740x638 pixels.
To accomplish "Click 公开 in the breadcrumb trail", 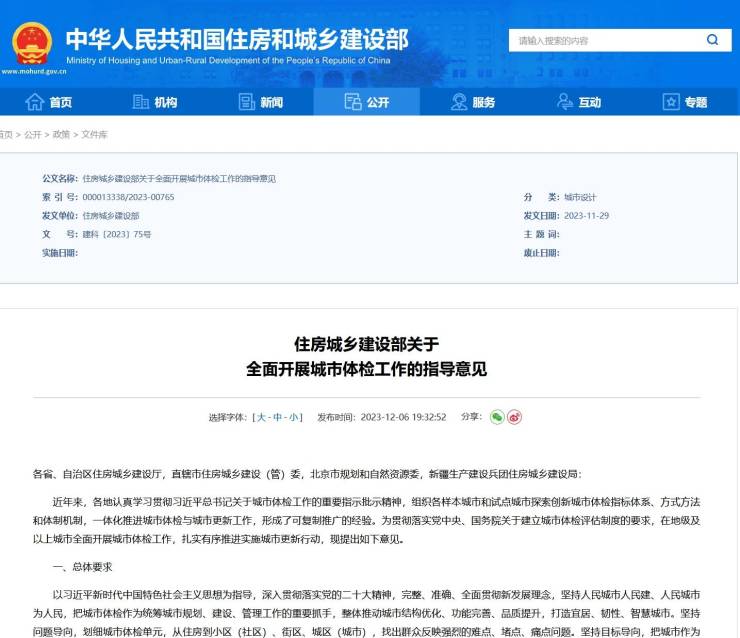I will [x=33, y=134].
